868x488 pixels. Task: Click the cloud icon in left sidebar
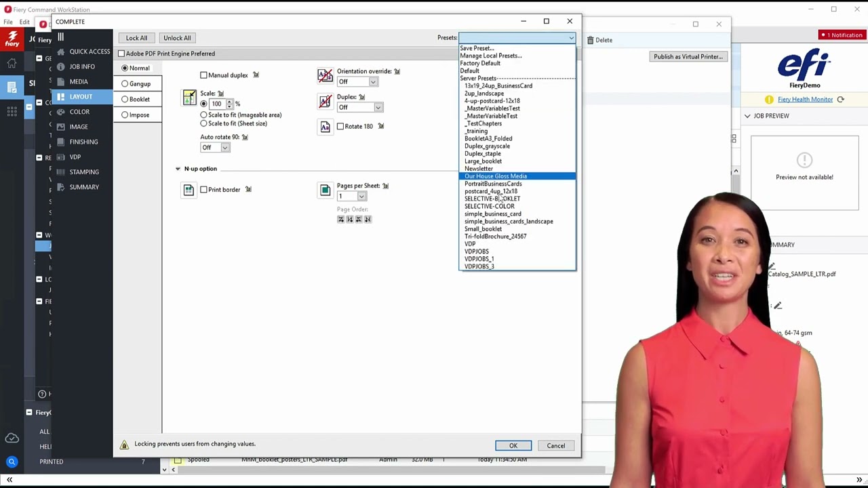12,438
